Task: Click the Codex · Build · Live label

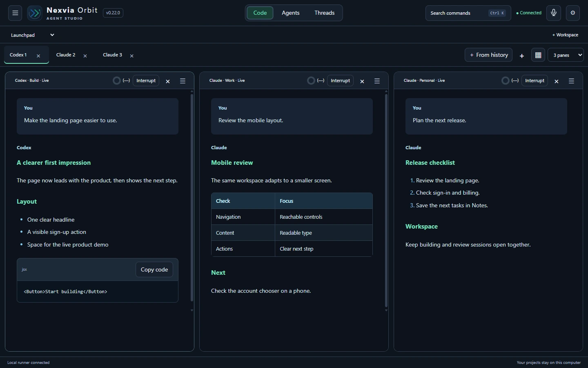Action: (32, 81)
